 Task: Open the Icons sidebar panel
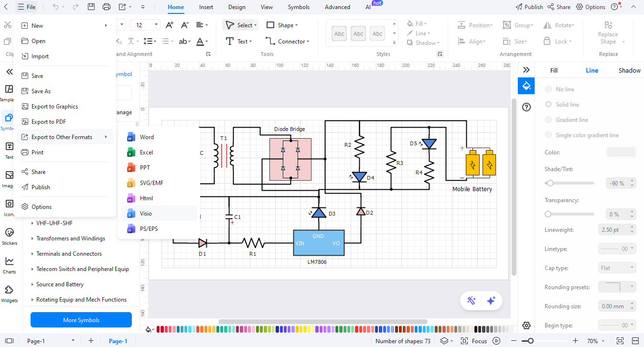point(9,207)
